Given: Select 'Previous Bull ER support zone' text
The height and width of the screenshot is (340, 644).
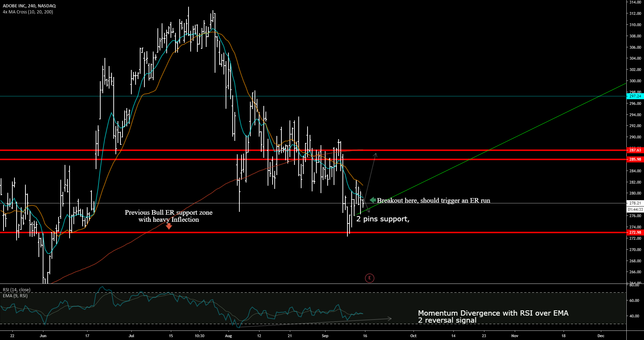Looking at the screenshot, I should point(169,213).
